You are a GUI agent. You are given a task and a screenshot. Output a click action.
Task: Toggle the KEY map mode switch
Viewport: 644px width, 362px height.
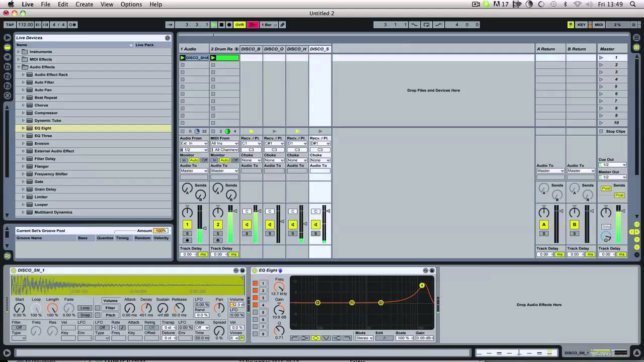tap(581, 25)
